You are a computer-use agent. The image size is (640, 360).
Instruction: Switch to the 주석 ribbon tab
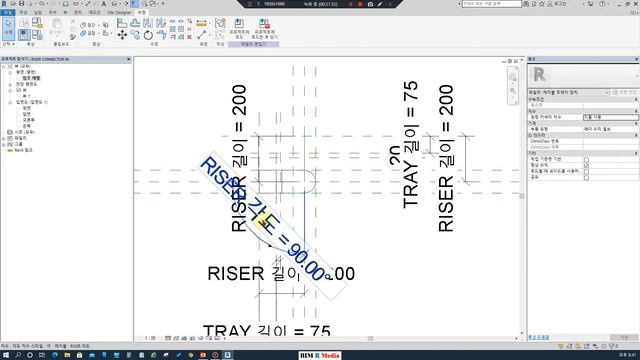53,13
